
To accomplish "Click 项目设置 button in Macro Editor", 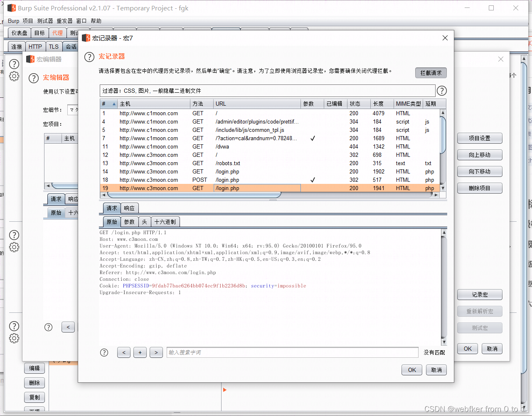I will (480, 138).
